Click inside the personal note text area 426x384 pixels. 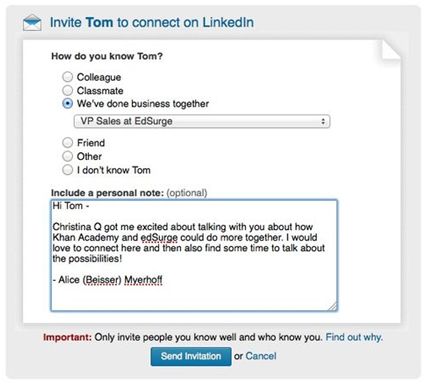click(x=194, y=255)
